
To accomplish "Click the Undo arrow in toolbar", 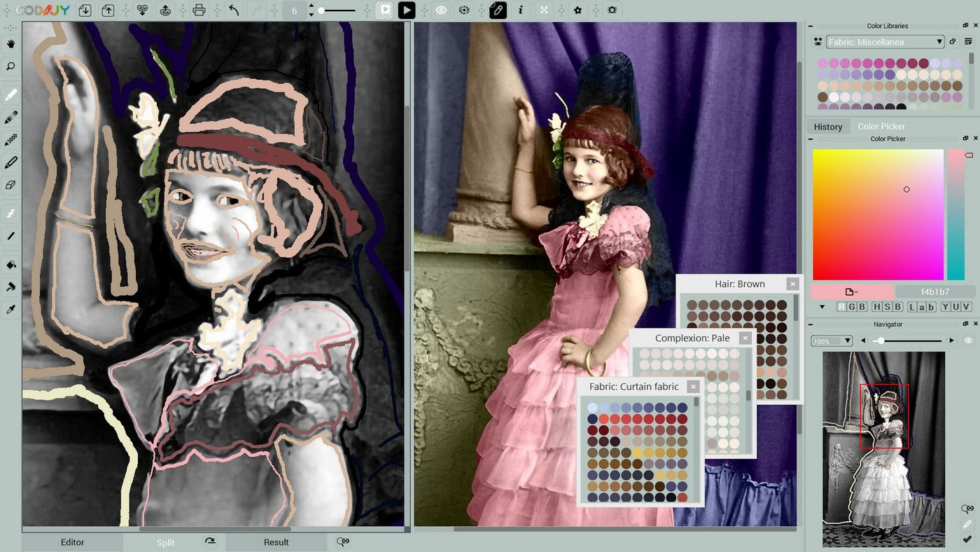I will coord(234,11).
